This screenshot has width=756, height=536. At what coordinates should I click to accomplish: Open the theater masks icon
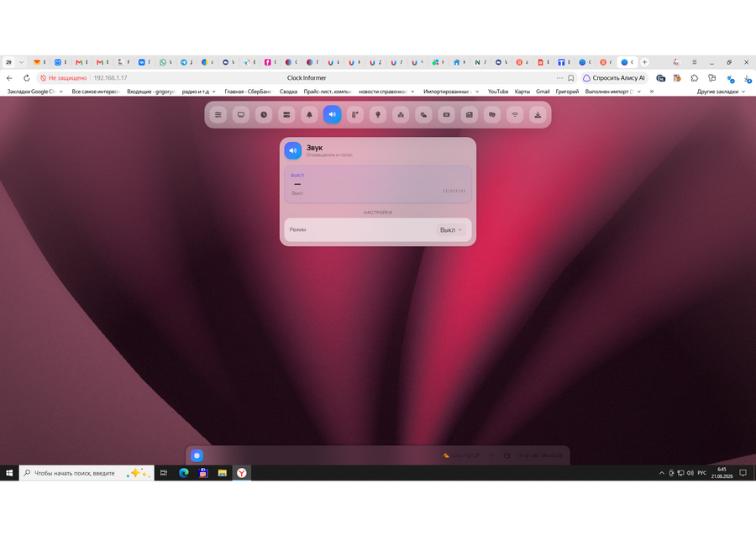[x=491, y=115]
